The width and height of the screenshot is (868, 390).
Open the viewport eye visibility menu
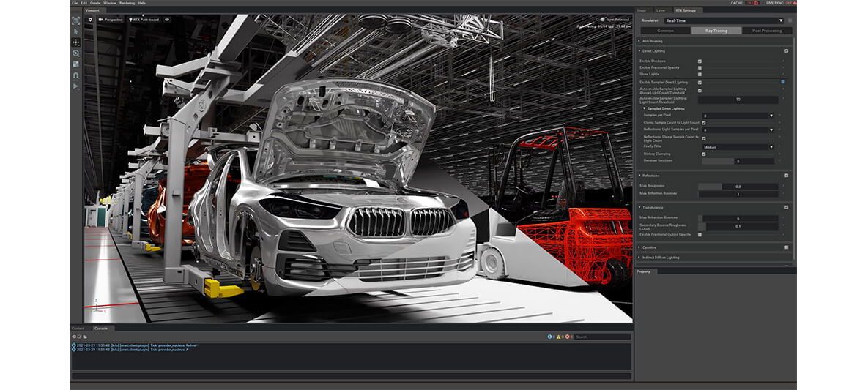tap(167, 19)
